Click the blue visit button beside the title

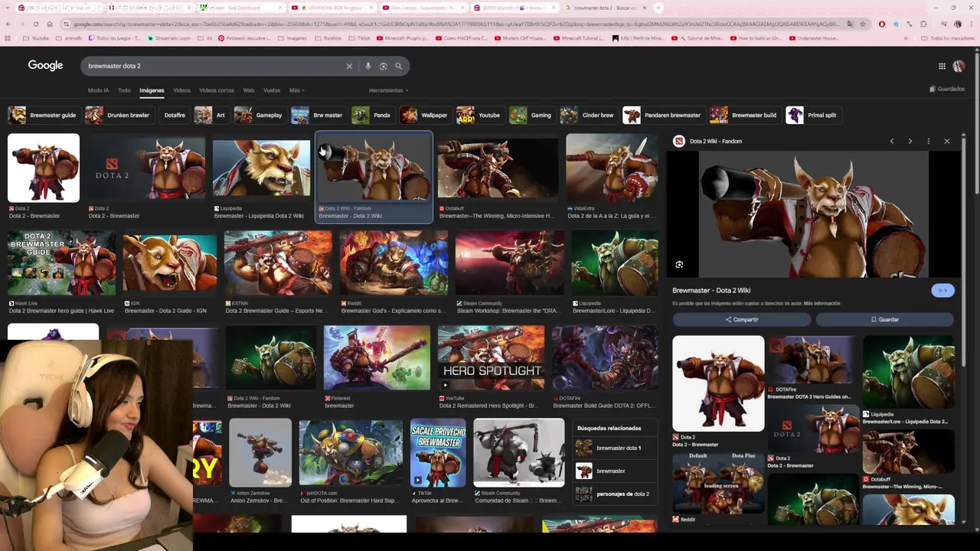(942, 290)
